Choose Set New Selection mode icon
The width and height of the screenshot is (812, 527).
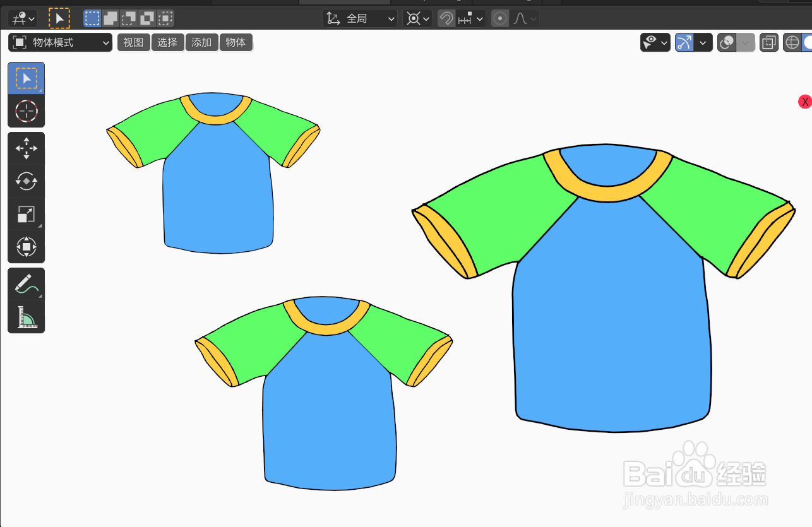tap(92, 18)
